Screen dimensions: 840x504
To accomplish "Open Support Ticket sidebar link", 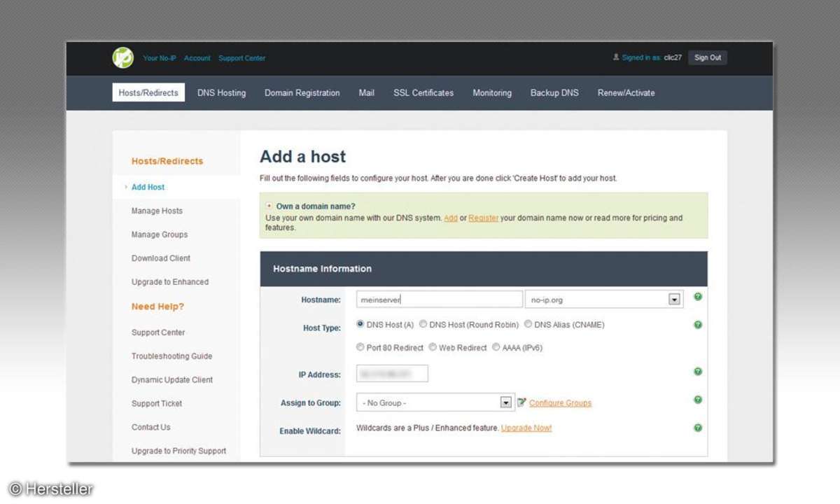I will pyautogui.click(x=157, y=404).
